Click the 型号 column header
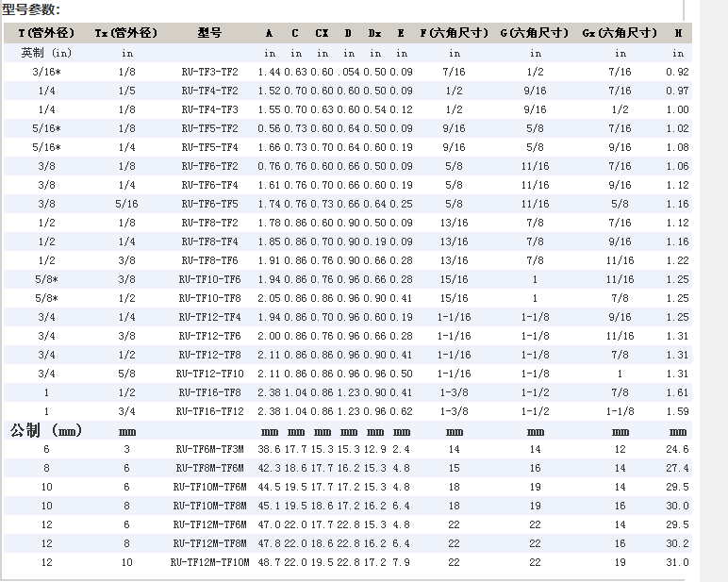728x582 pixels. (209, 33)
